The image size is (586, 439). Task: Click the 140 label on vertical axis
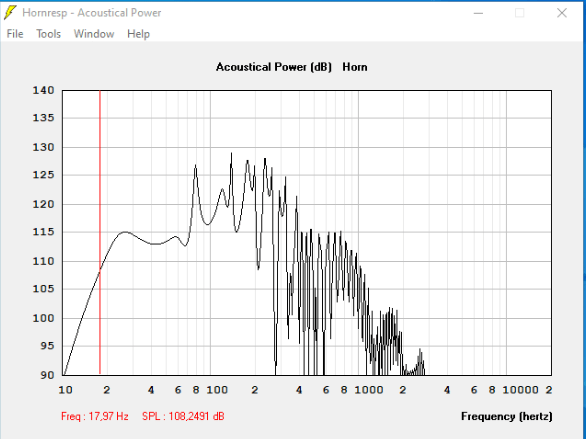tap(44, 90)
